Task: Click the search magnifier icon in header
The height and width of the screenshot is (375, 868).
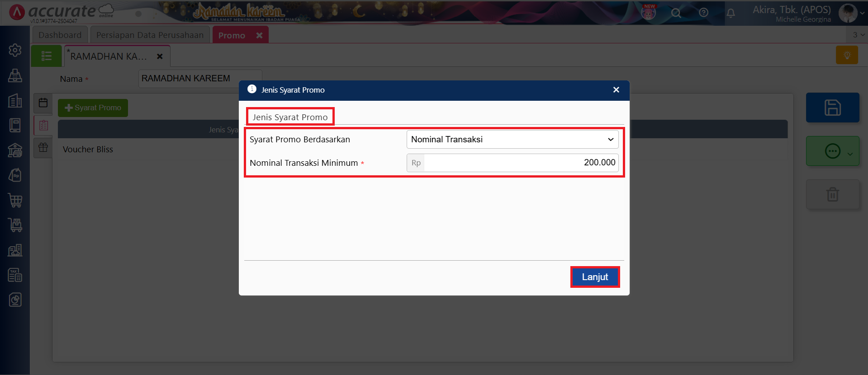Action: [x=676, y=13]
